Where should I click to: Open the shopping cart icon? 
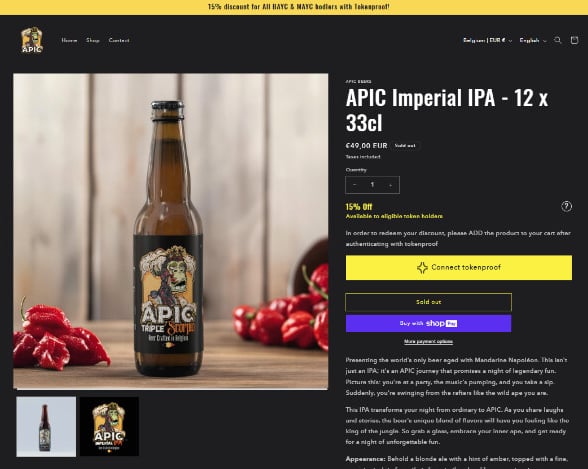574,40
